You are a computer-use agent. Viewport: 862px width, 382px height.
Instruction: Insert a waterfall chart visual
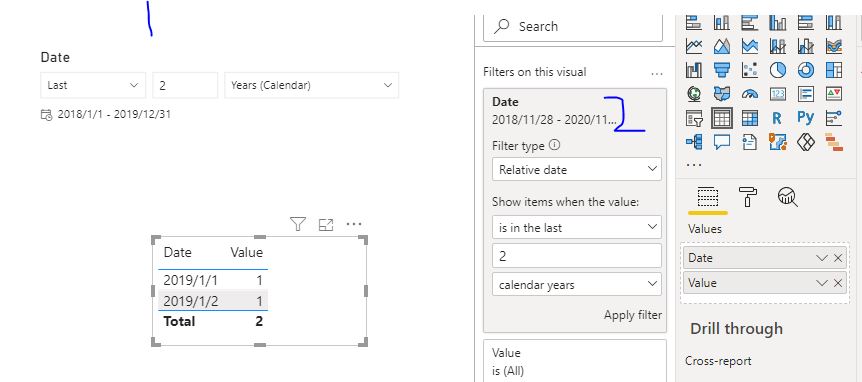tap(694, 70)
